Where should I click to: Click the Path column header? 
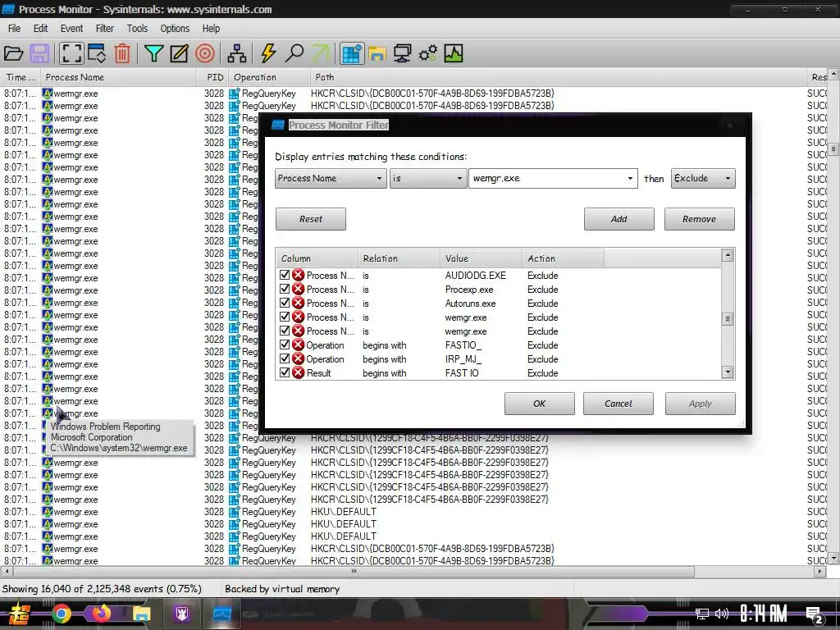click(558, 77)
